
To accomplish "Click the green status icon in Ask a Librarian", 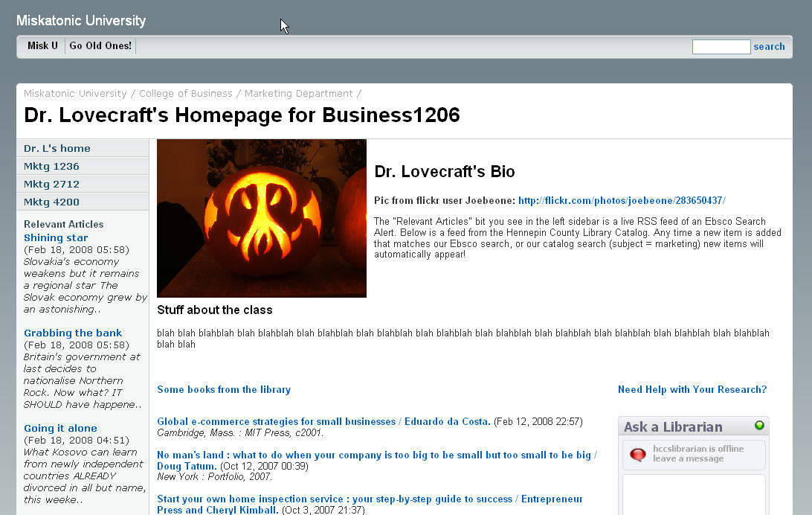I will tap(759, 426).
